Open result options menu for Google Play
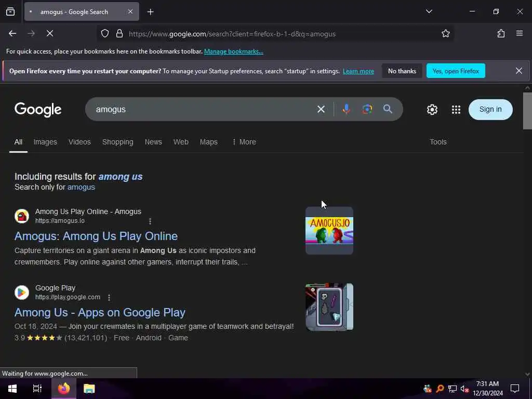532x399 pixels. tap(109, 298)
